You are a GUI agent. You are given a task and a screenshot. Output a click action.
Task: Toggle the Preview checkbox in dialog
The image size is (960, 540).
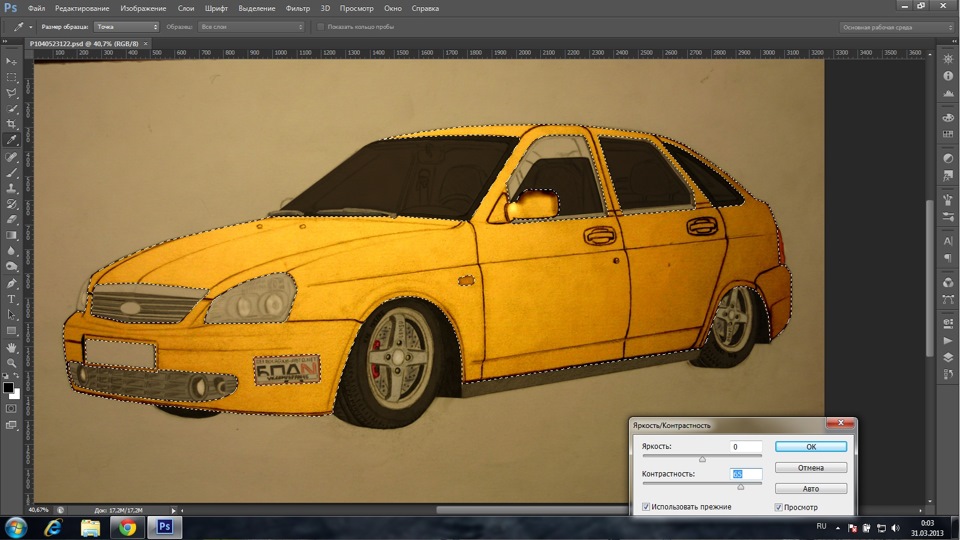[x=779, y=507]
